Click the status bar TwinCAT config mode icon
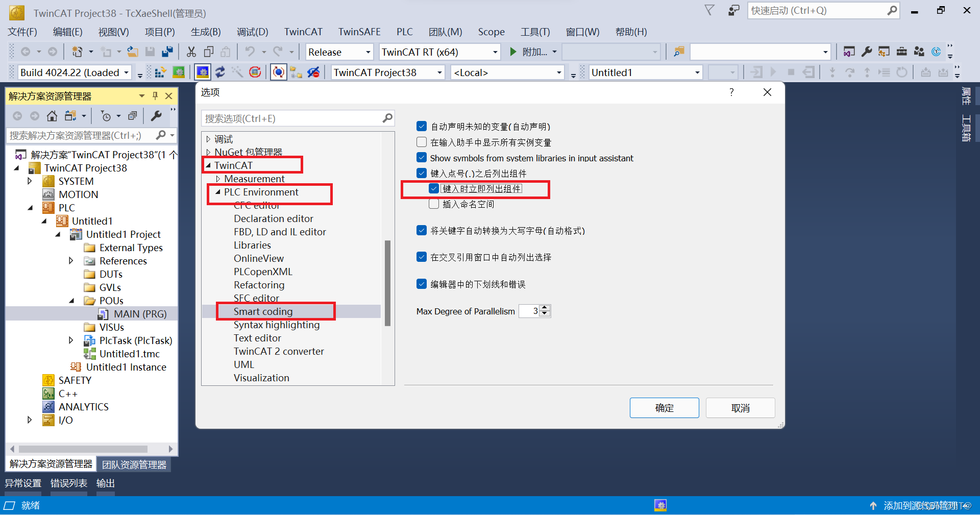 pyautogui.click(x=660, y=505)
